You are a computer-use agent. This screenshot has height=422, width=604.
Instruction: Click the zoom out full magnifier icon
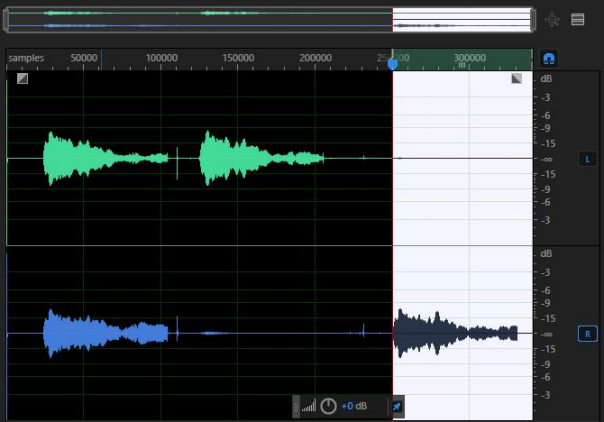coord(552,19)
